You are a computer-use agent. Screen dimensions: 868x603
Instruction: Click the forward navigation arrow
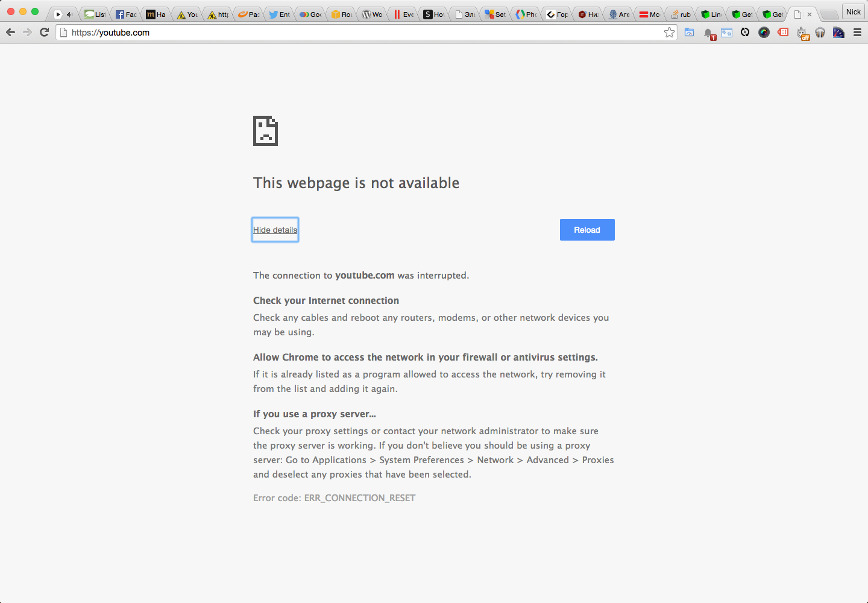pyautogui.click(x=27, y=33)
